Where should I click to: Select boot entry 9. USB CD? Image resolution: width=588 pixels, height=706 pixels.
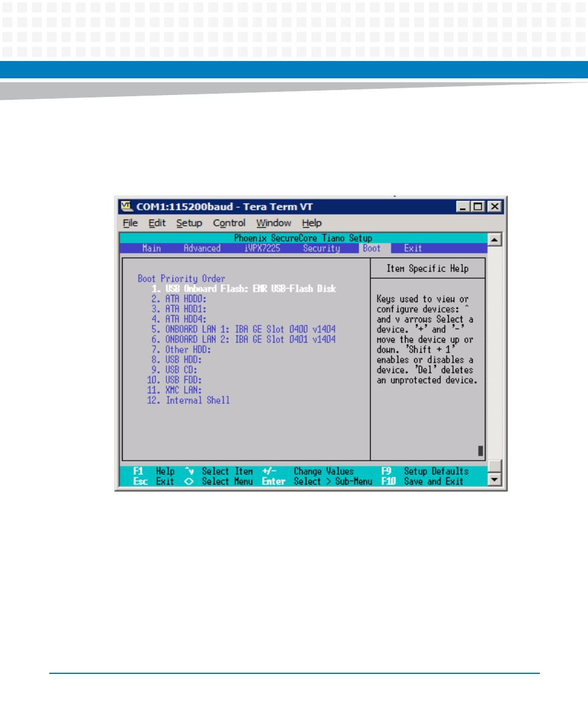tap(174, 370)
